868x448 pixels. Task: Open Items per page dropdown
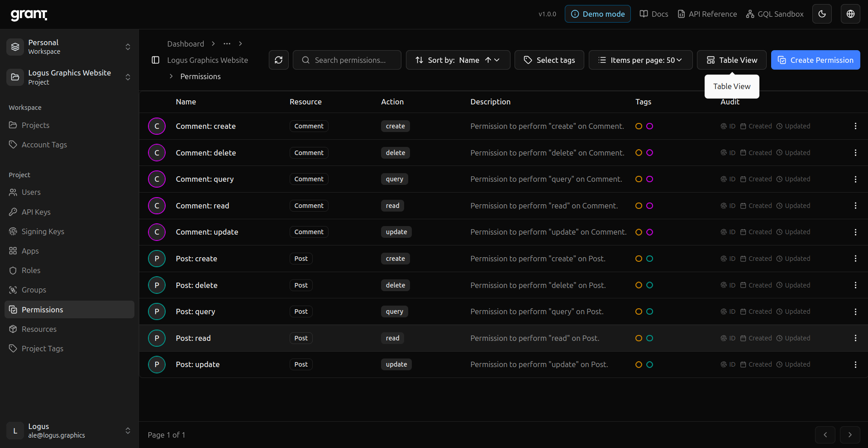pyautogui.click(x=640, y=60)
